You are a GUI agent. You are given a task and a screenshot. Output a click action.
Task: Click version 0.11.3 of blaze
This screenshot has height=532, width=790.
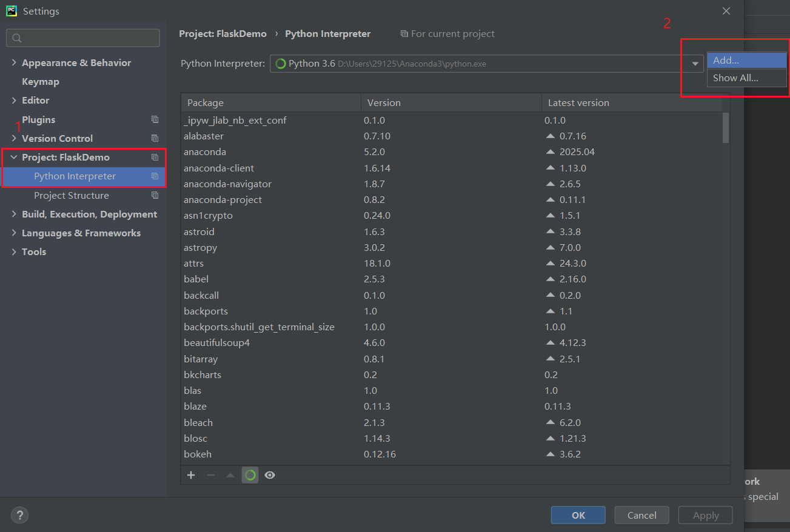[x=378, y=406]
